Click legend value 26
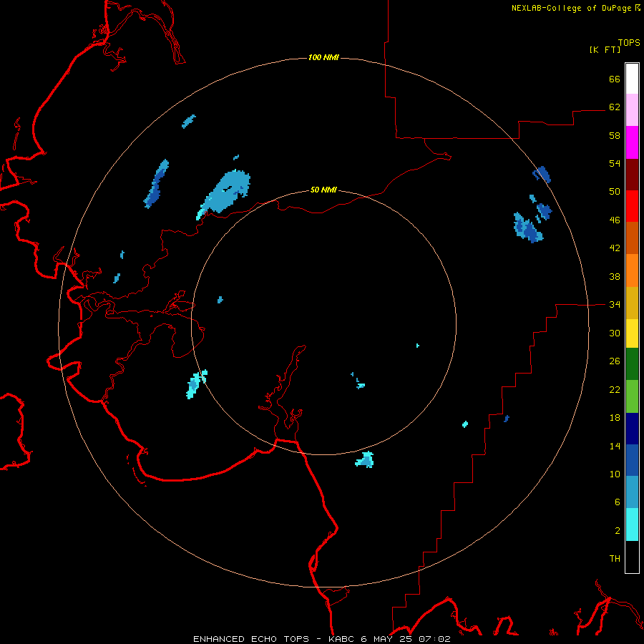This screenshot has height=644, width=644. pyautogui.click(x=615, y=361)
